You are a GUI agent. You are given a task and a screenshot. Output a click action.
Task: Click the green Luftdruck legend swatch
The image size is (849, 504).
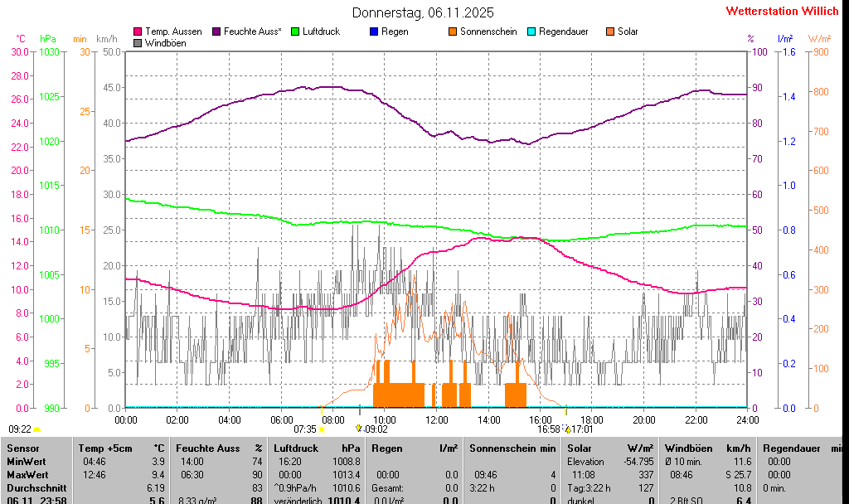point(295,31)
